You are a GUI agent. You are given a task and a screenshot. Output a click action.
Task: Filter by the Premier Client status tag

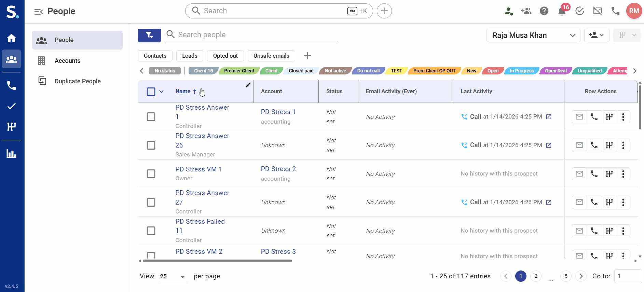(x=239, y=71)
